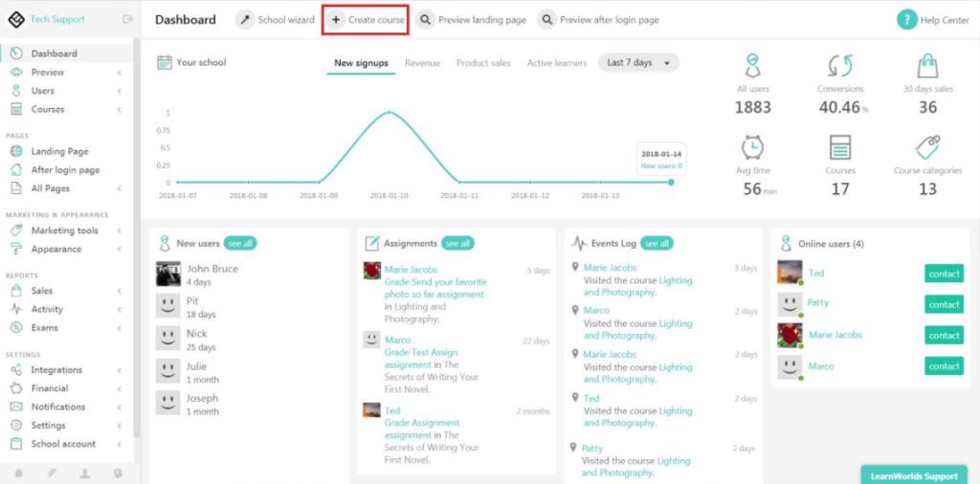The height and width of the screenshot is (484, 980).
Task: Click the All users person icon
Action: click(752, 66)
